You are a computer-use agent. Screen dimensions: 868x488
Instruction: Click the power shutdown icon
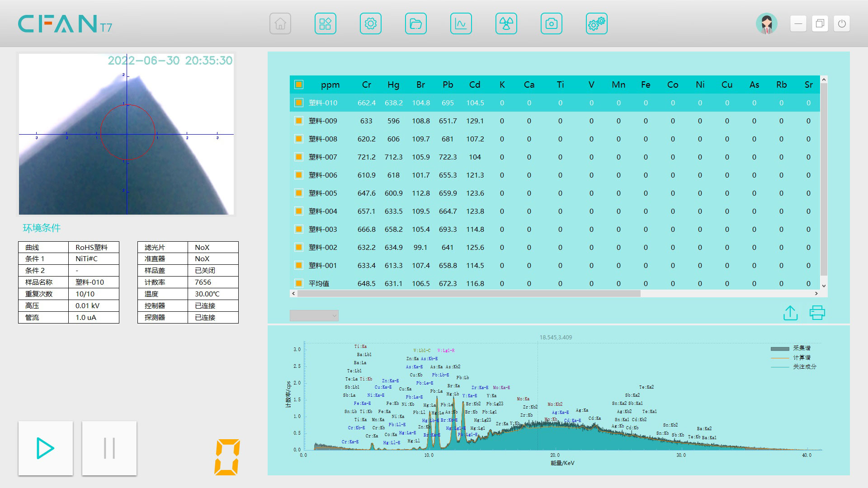click(x=842, y=23)
